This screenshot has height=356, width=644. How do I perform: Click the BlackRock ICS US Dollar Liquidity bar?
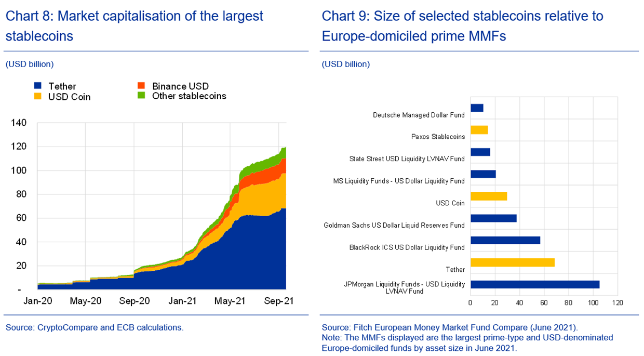point(505,240)
